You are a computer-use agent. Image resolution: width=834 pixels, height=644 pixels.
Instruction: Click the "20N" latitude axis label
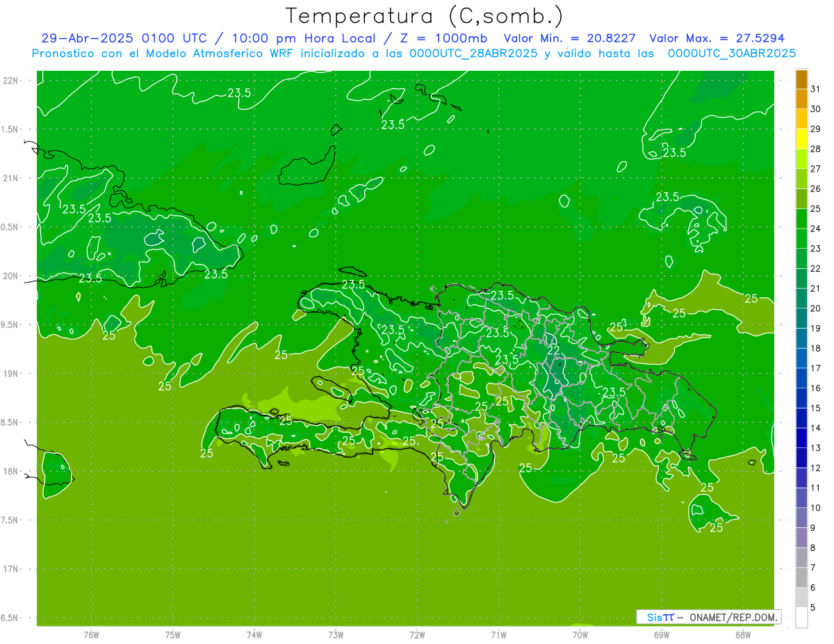(11, 276)
